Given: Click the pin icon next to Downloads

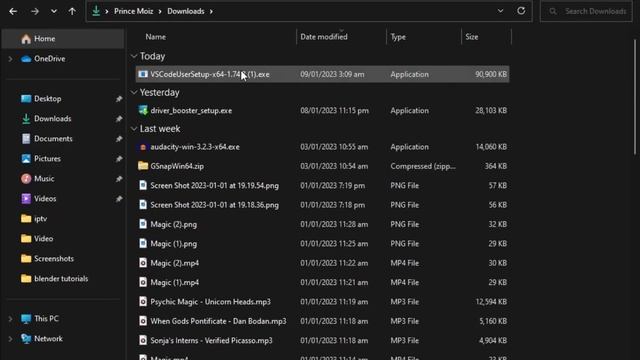Looking at the screenshot, I should (x=119, y=119).
